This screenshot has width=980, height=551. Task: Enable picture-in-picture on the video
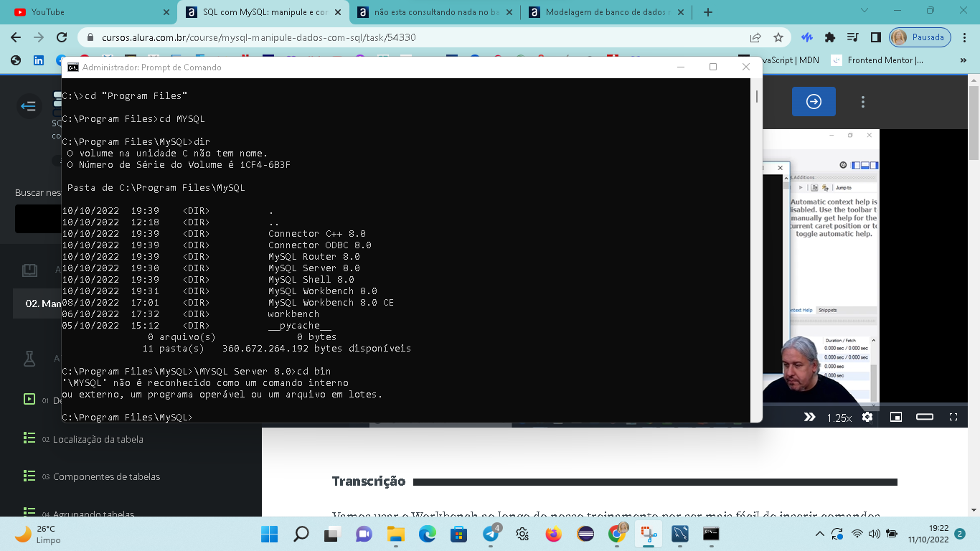point(896,417)
